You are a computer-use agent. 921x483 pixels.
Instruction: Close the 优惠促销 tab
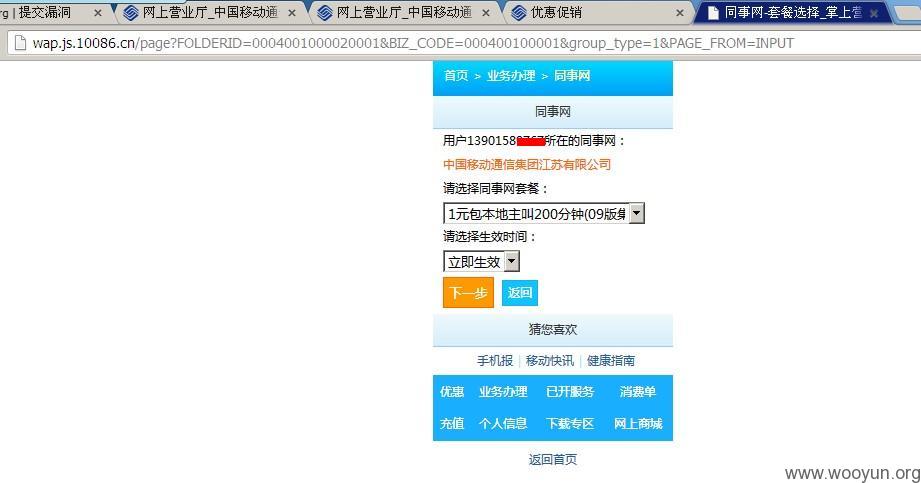pos(680,12)
